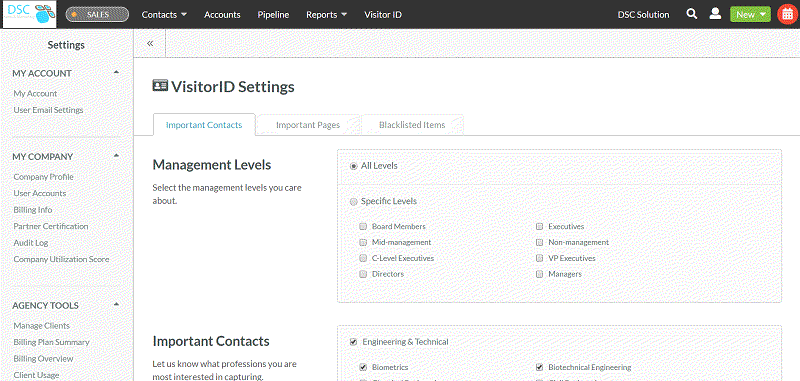Open Billing Plan Summary link

(52, 342)
